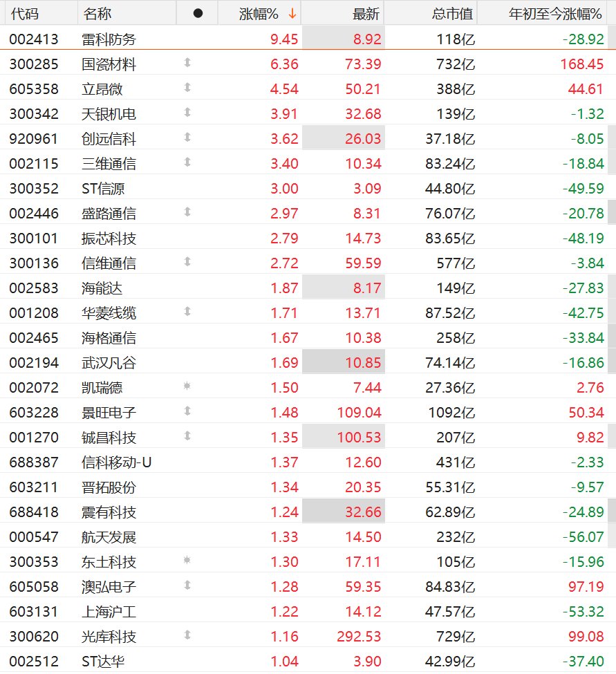The height and width of the screenshot is (674, 616).
Task: Sort by 年初至今涨幅% column header
Action: tap(555, 14)
